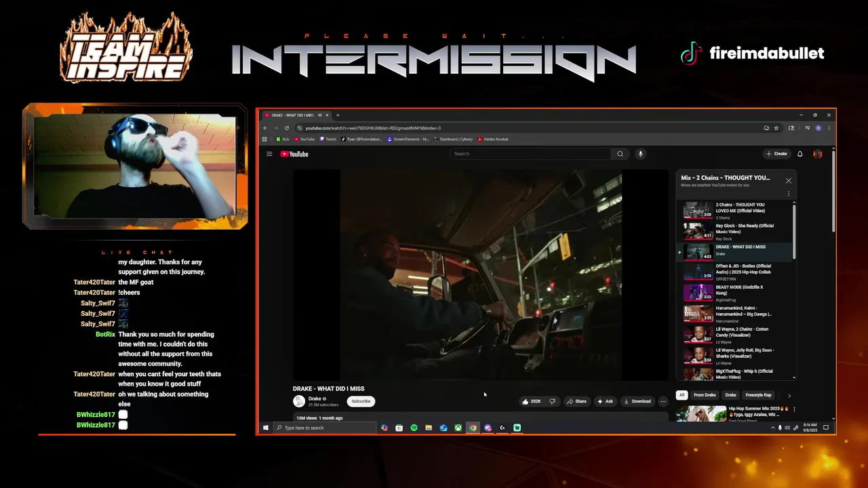Image resolution: width=868 pixels, height=488 pixels.
Task: Click the browser address bar URL
Action: pyautogui.click(x=372, y=128)
